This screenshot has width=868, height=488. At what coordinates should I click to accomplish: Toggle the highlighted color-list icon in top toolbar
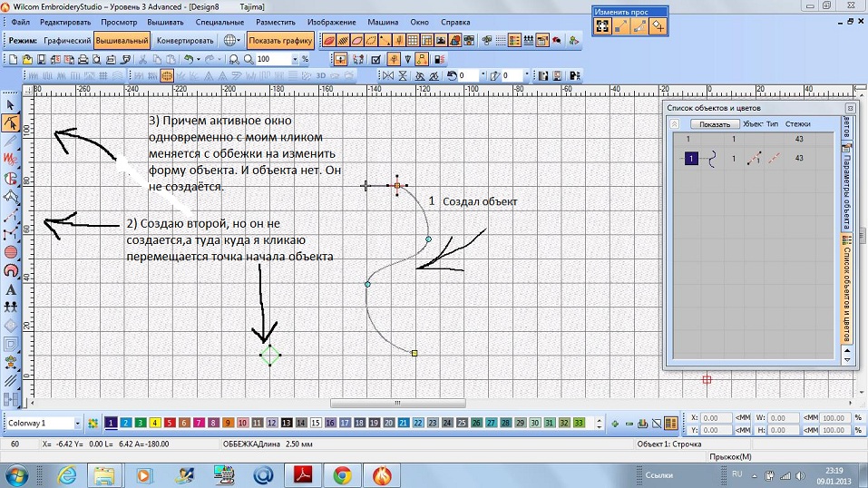tap(514, 41)
